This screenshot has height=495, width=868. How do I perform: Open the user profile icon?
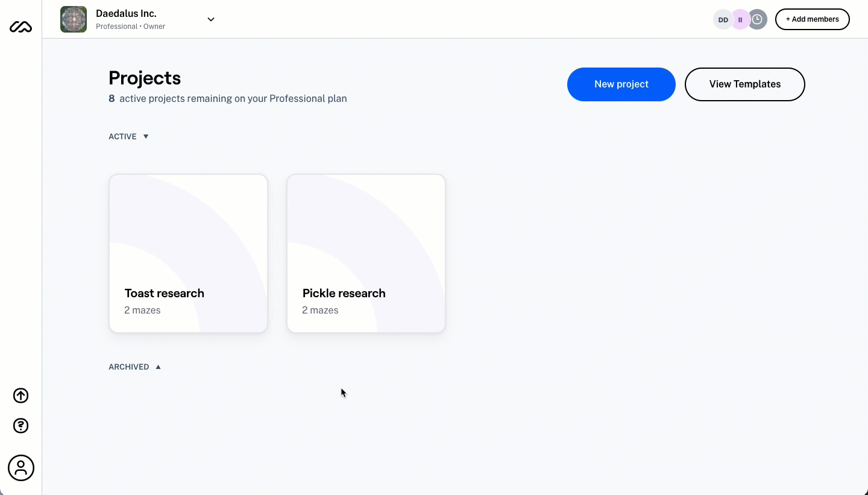[x=21, y=468]
